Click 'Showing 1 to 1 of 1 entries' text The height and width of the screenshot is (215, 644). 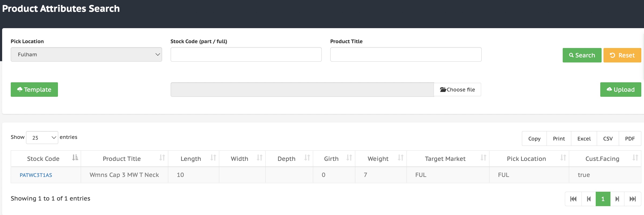point(50,198)
